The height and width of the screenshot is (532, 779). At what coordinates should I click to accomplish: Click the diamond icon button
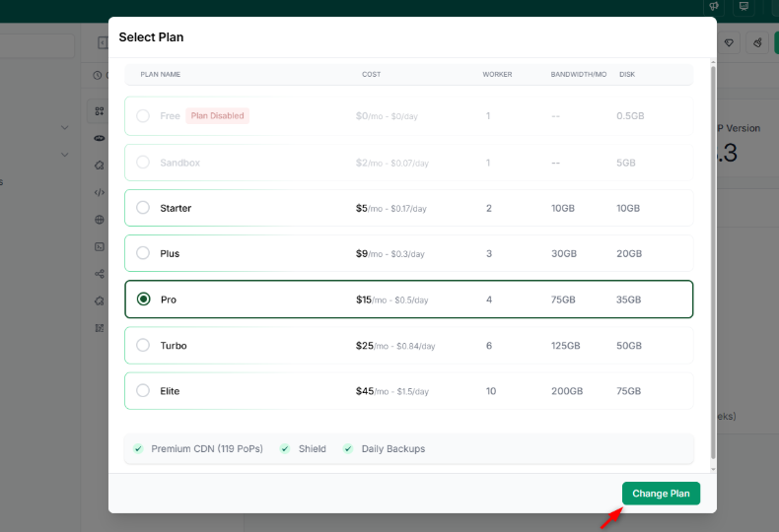tap(729, 43)
